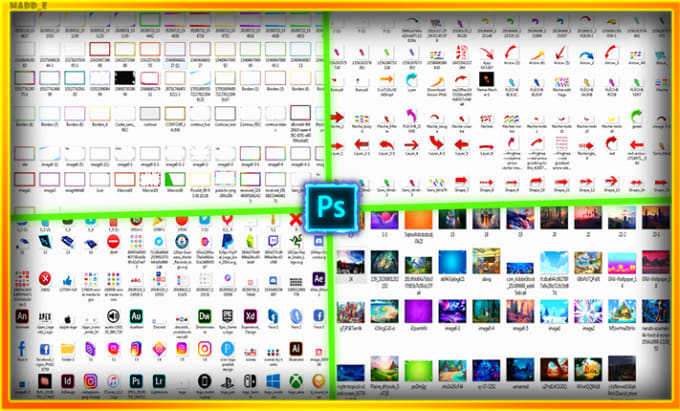Select the green Android robot icon
Image resolution: width=680 pixels, height=411 pixels.
pos(250,241)
